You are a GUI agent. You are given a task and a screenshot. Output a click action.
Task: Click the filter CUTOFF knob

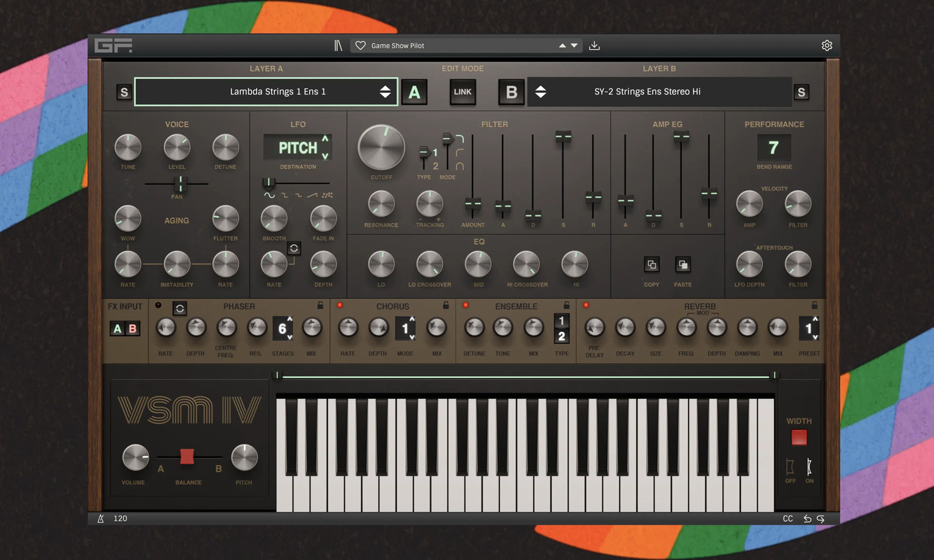381,148
